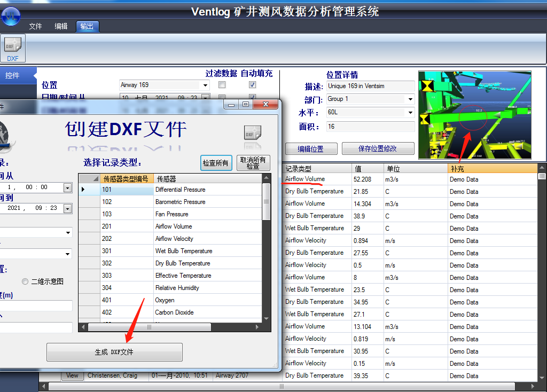Screen dimensions: 547x392
Task: Click the 3D mine ventilation preview image
Action: [x=474, y=115]
